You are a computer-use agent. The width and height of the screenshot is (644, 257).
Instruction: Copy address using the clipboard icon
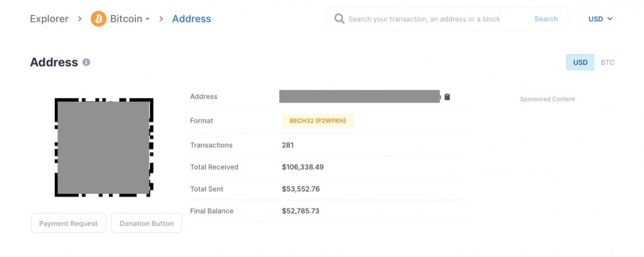click(x=447, y=97)
